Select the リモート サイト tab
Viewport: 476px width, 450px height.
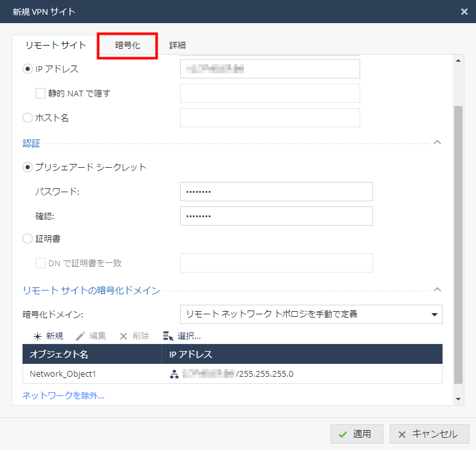coord(56,46)
